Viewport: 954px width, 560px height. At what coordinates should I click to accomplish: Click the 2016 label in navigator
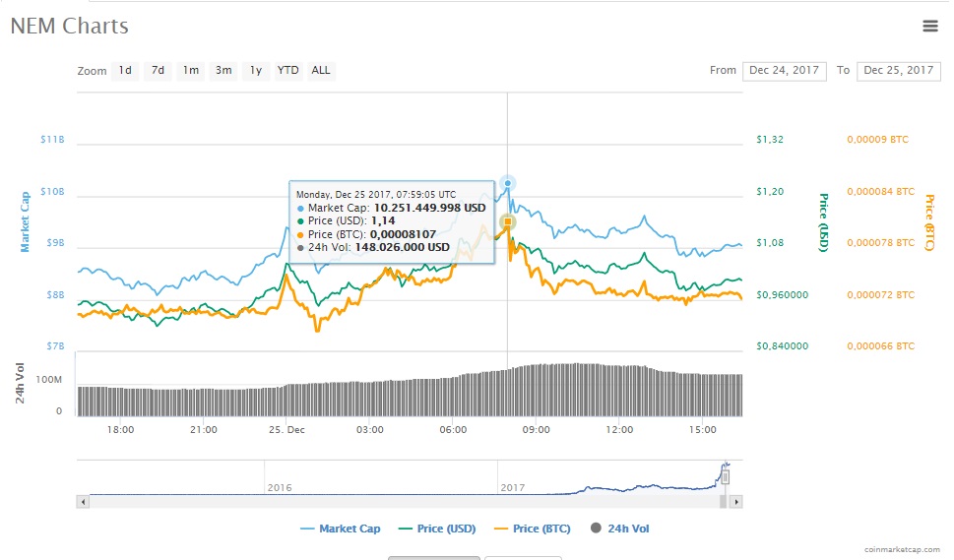pyautogui.click(x=280, y=487)
